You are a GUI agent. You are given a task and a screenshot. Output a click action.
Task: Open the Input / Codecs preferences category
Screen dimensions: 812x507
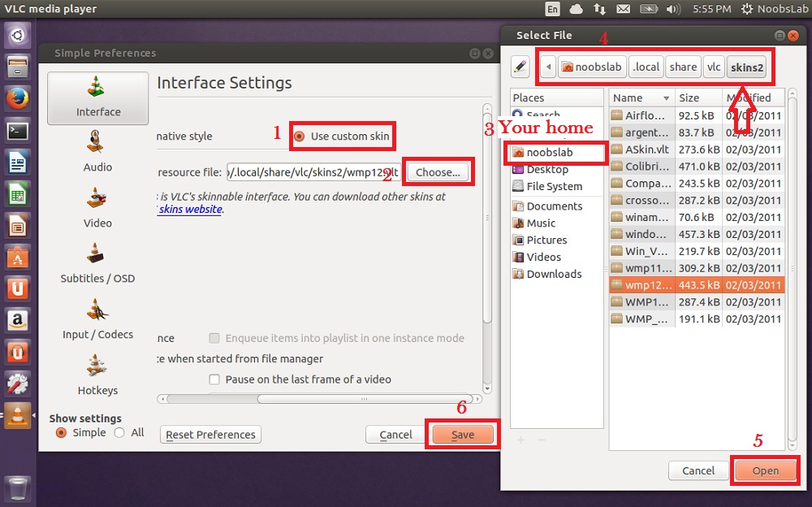coord(98,318)
